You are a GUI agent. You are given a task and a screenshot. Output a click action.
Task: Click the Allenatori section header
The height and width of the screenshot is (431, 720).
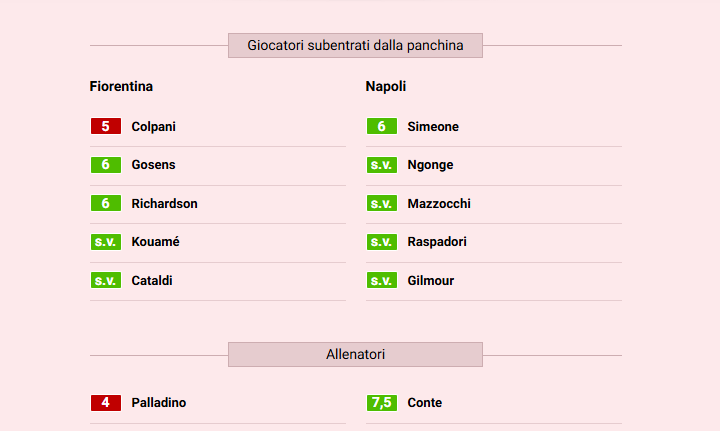[355, 355]
